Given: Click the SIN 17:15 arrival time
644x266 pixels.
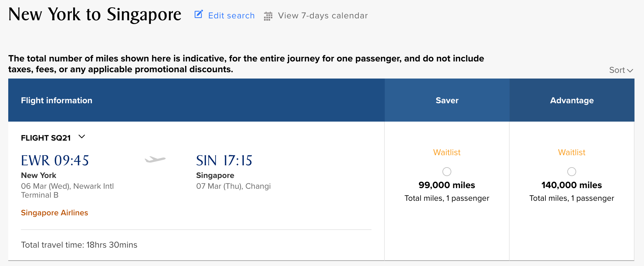Looking at the screenshot, I should click(x=224, y=161).
